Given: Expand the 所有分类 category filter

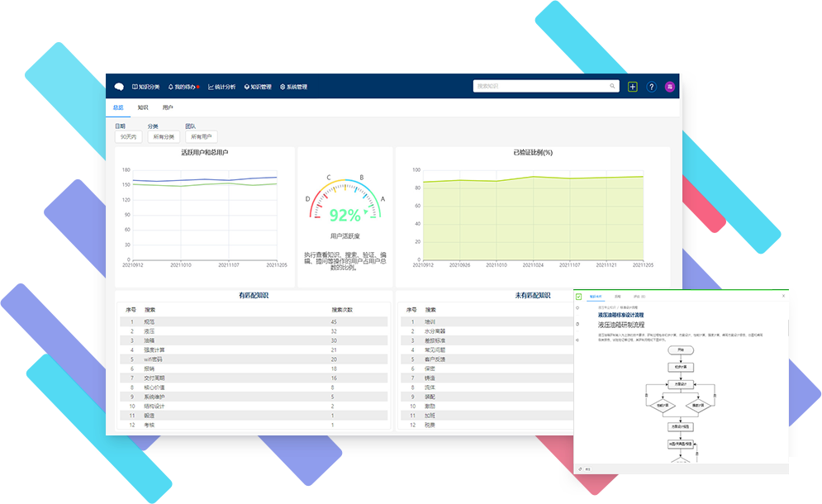Looking at the screenshot, I should (164, 137).
